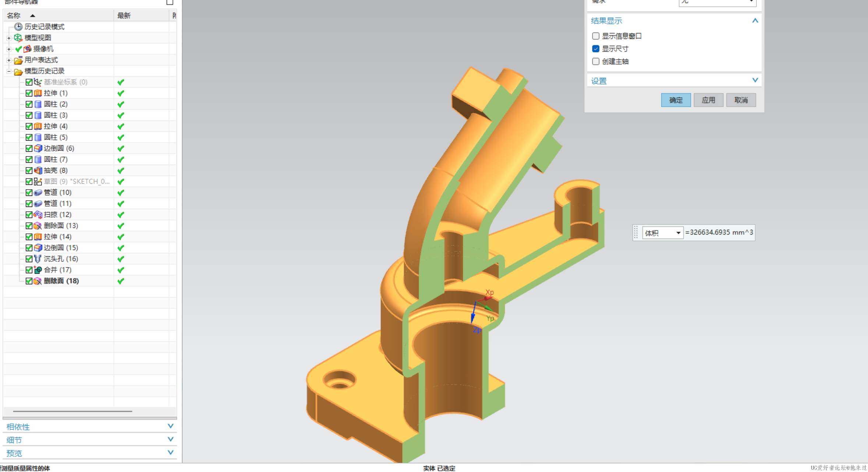Viewport: 868px width, 472px height.
Task: Toggle the 删除面 (18) feature checkbox
Action: (x=29, y=281)
